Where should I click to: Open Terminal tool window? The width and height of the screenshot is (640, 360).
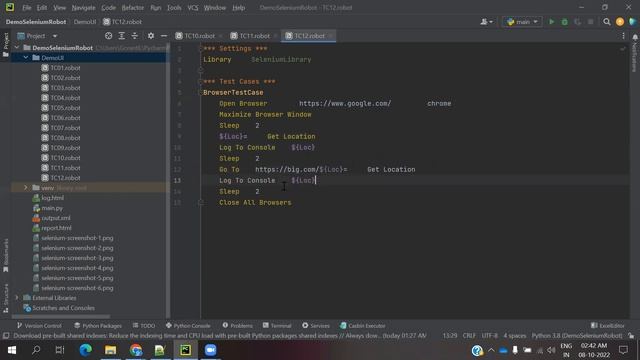[x=277, y=326]
